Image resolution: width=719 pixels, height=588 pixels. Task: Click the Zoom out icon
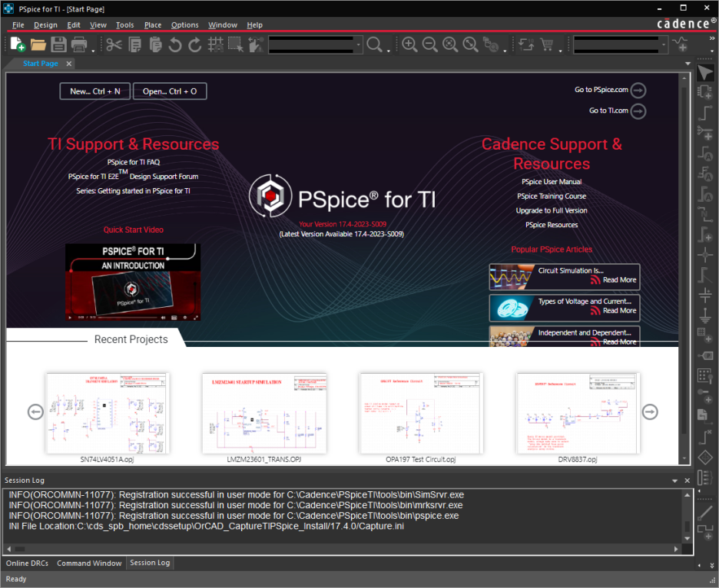pos(429,45)
